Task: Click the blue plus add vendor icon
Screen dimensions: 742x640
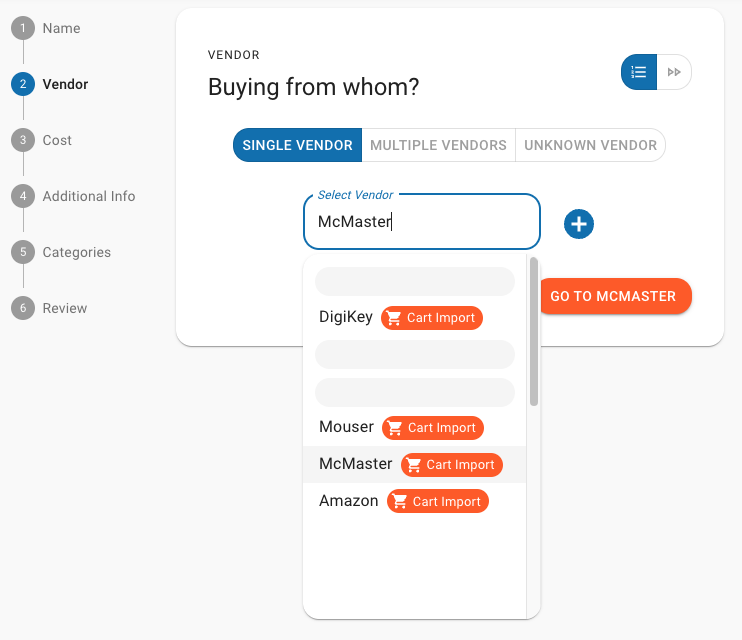Action: pyautogui.click(x=579, y=224)
